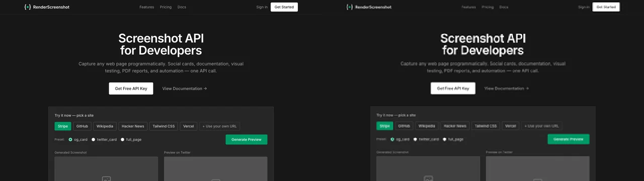Click Generate Preview on the blurred page
The height and width of the screenshot is (181, 644).
pos(569,139)
